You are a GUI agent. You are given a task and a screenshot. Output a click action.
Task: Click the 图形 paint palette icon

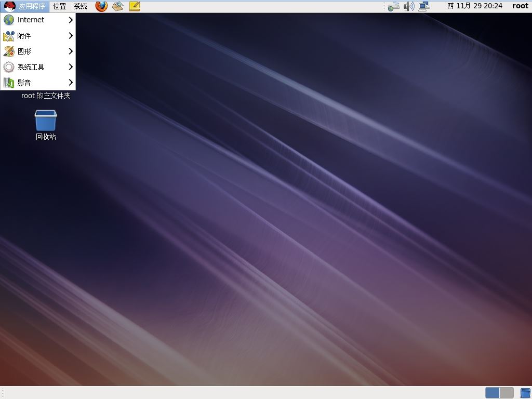[x=9, y=51]
